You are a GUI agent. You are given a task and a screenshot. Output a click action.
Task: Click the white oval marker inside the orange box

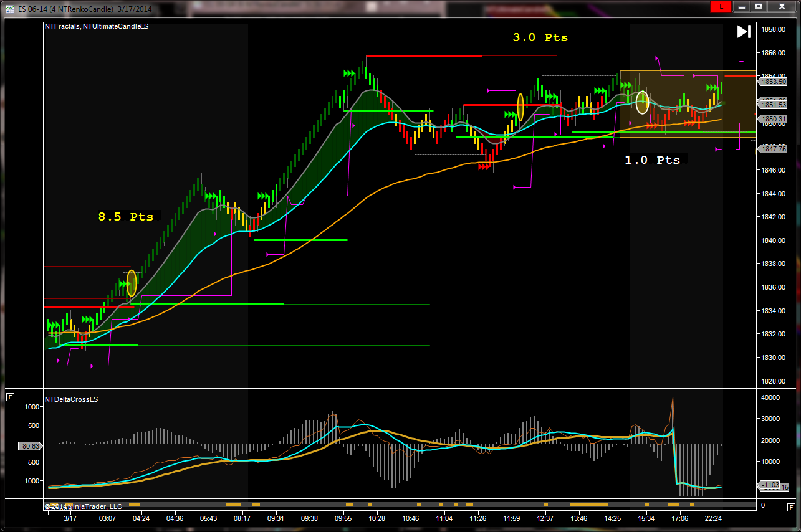point(642,102)
